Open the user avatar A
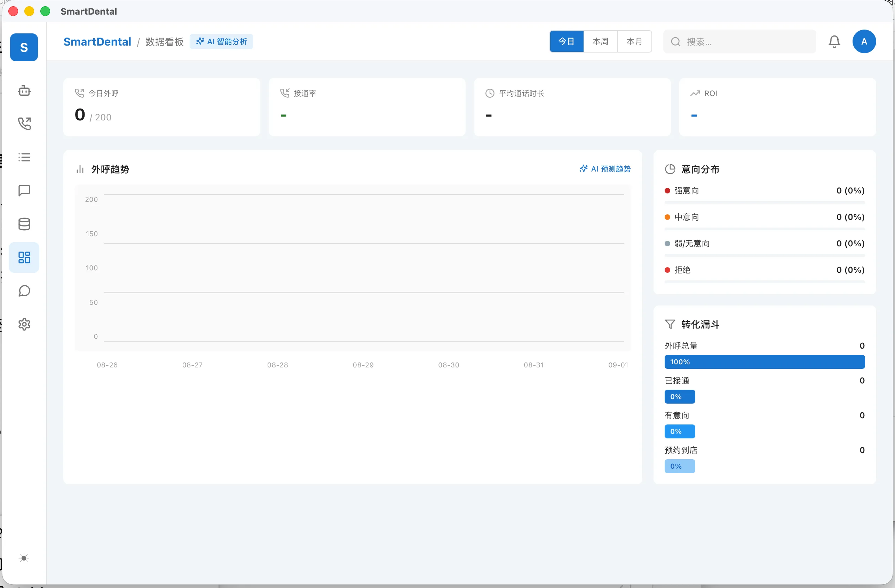The height and width of the screenshot is (588, 895). [864, 41]
